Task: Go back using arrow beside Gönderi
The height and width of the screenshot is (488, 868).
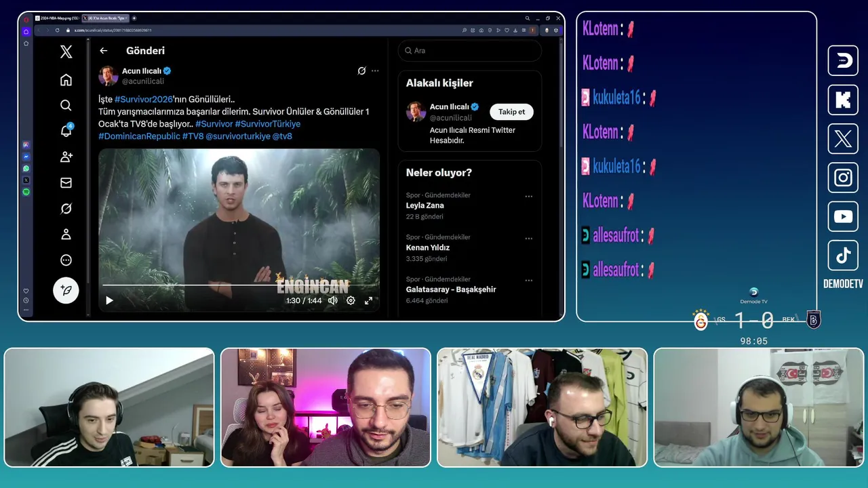Action: click(104, 51)
